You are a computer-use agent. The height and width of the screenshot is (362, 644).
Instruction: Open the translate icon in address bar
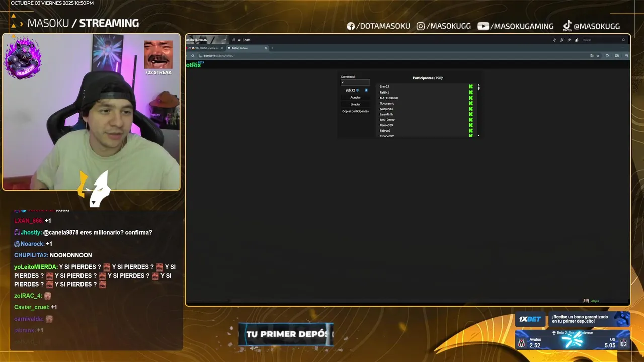592,56
